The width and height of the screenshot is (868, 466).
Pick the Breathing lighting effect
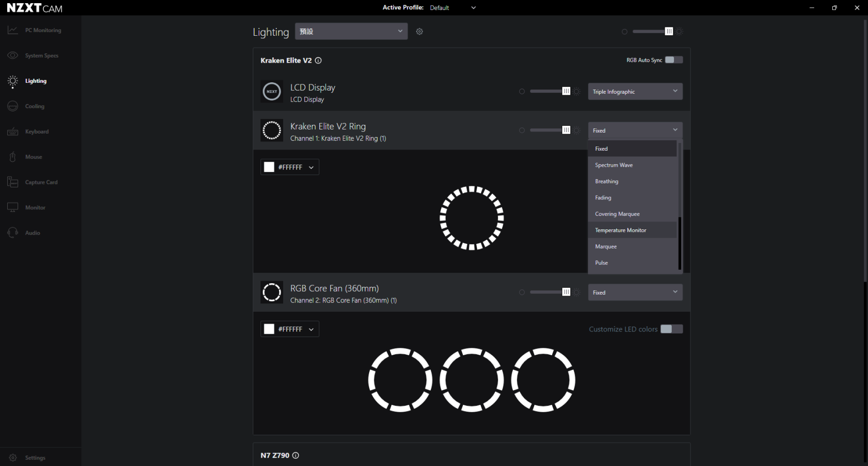[x=607, y=182]
